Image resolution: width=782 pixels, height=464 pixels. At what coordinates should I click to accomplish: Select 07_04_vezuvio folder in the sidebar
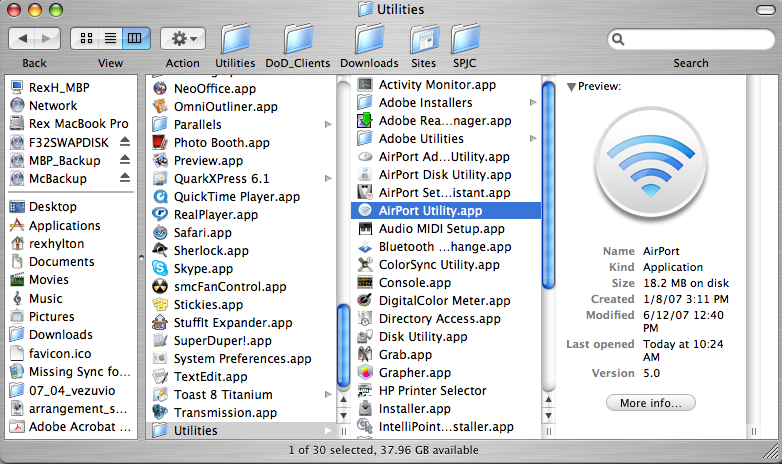click(x=72, y=390)
